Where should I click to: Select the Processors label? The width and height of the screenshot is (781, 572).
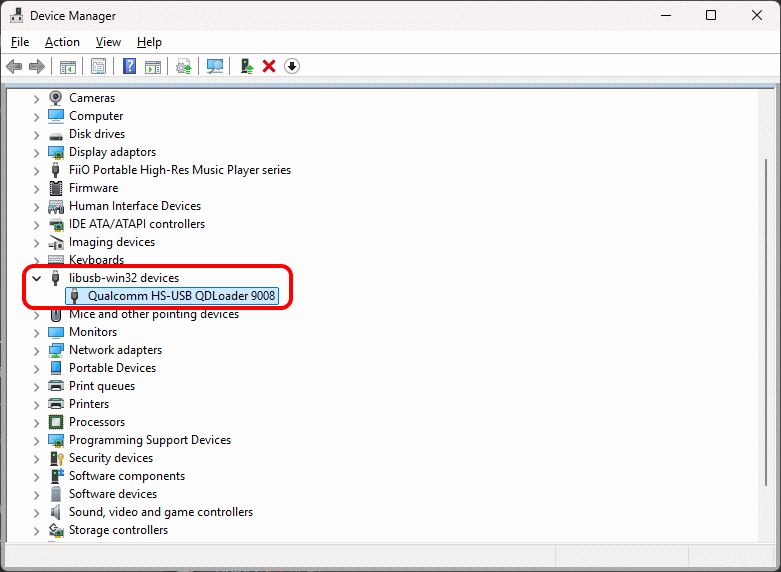pos(97,422)
